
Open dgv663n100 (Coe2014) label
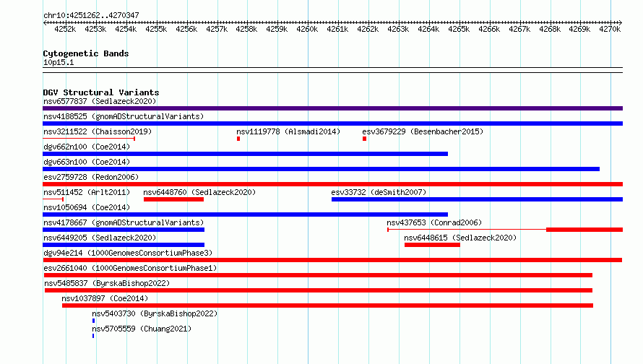click(87, 162)
